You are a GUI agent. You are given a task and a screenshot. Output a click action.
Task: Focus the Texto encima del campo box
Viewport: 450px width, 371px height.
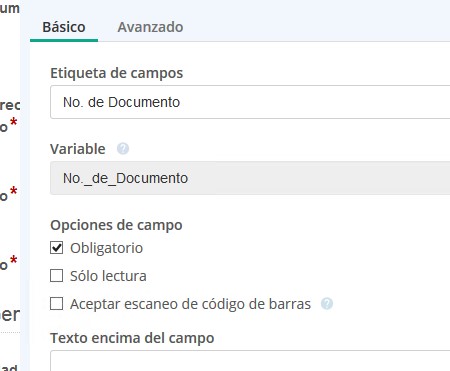point(250,361)
